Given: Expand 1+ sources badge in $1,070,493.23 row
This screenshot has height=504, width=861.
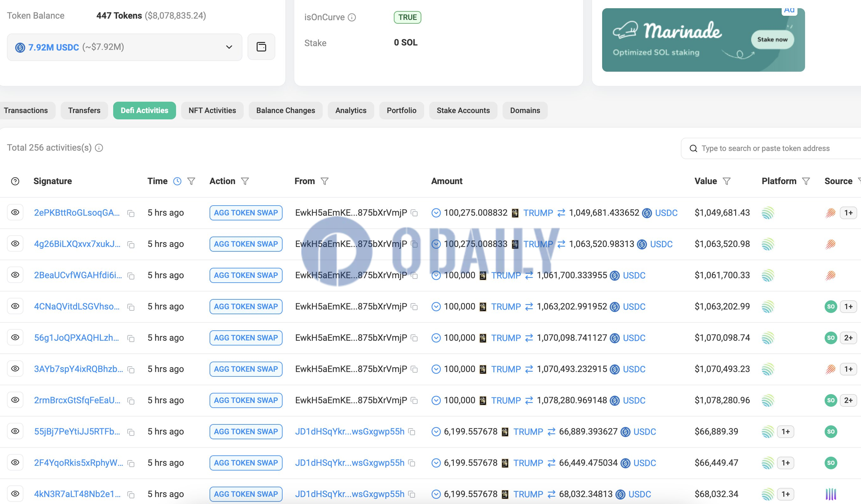Looking at the screenshot, I should coord(848,369).
